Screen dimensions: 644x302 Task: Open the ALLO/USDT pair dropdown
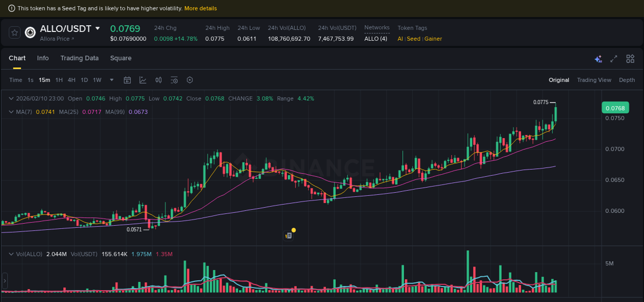pos(98,29)
